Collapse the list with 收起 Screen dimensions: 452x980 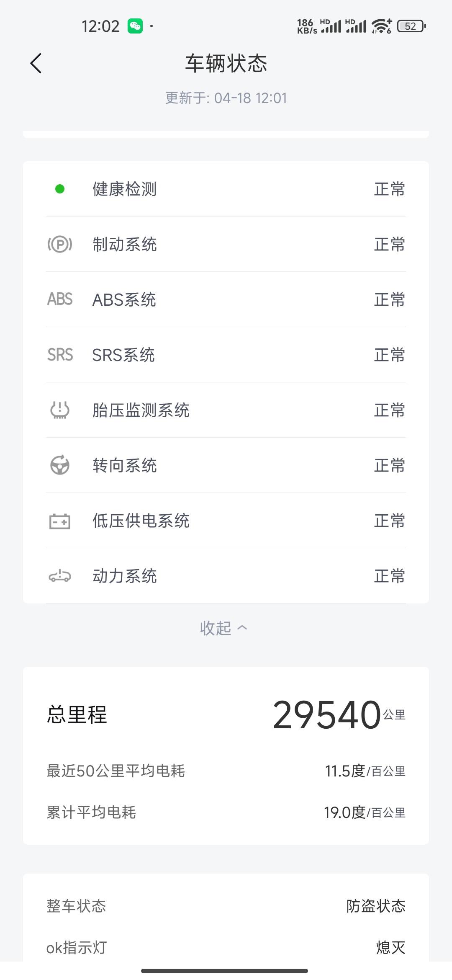(216, 628)
